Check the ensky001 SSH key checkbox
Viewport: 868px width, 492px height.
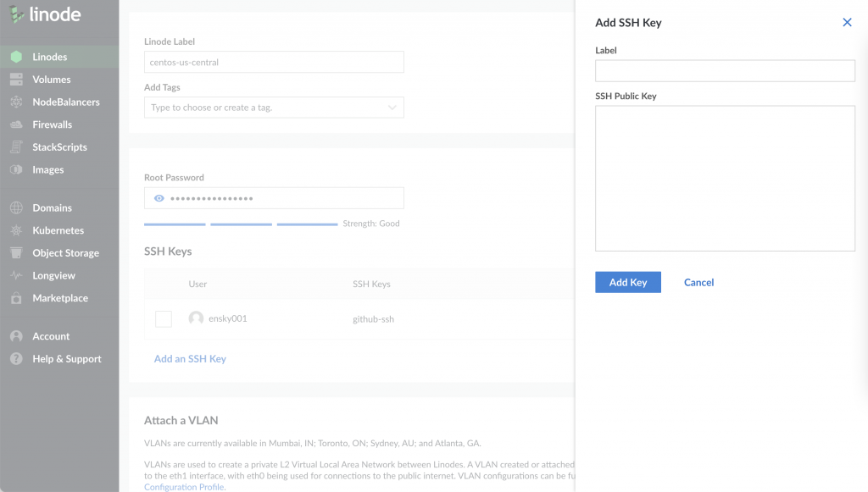pyautogui.click(x=164, y=319)
